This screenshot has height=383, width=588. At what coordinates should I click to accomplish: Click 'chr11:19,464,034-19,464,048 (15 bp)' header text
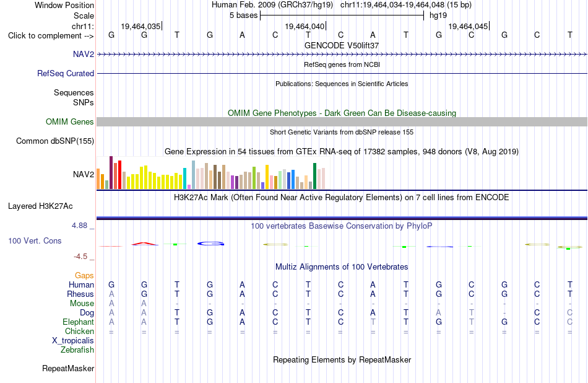tap(406, 5)
